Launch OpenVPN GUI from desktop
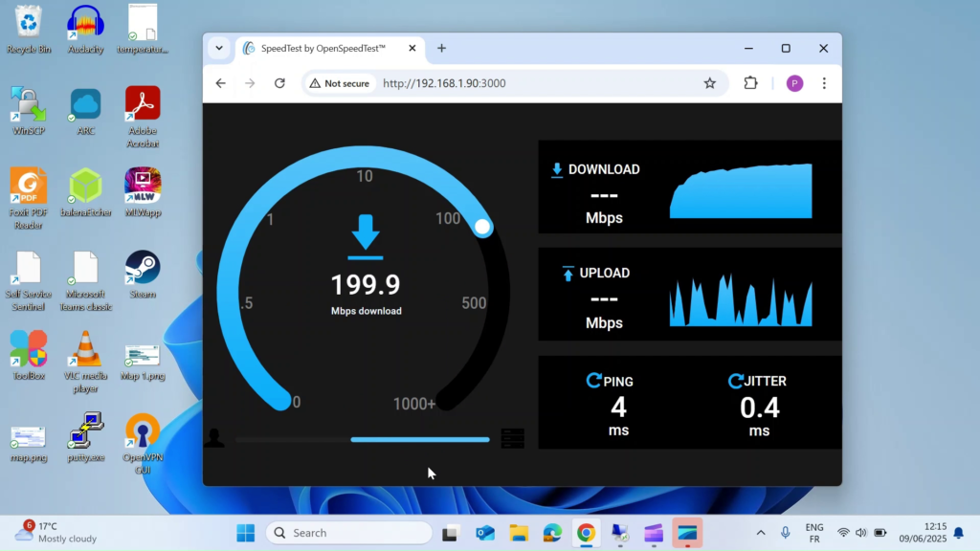This screenshot has height=551, width=980. coord(143,444)
